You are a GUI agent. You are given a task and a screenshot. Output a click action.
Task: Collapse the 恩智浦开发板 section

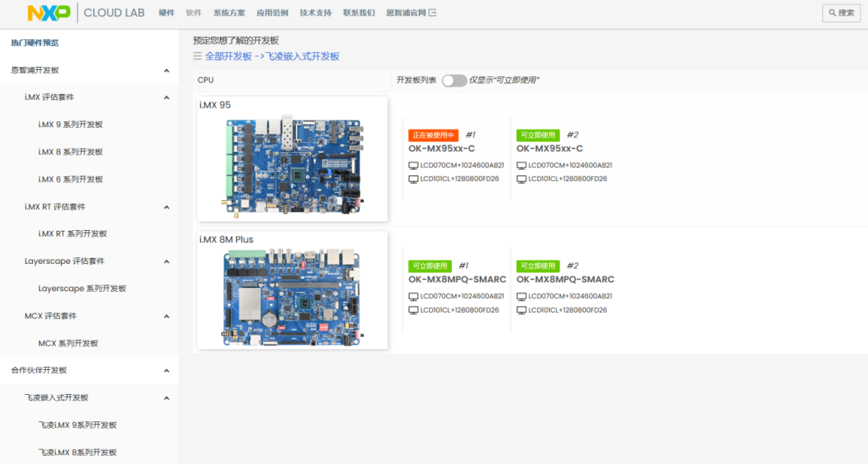click(x=166, y=70)
